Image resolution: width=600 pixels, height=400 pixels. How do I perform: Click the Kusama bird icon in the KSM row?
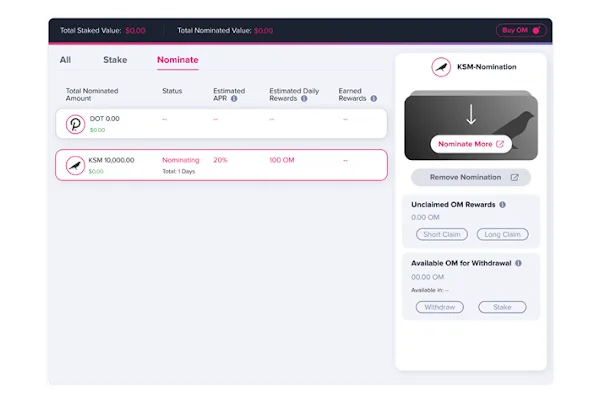tap(75, 165)
